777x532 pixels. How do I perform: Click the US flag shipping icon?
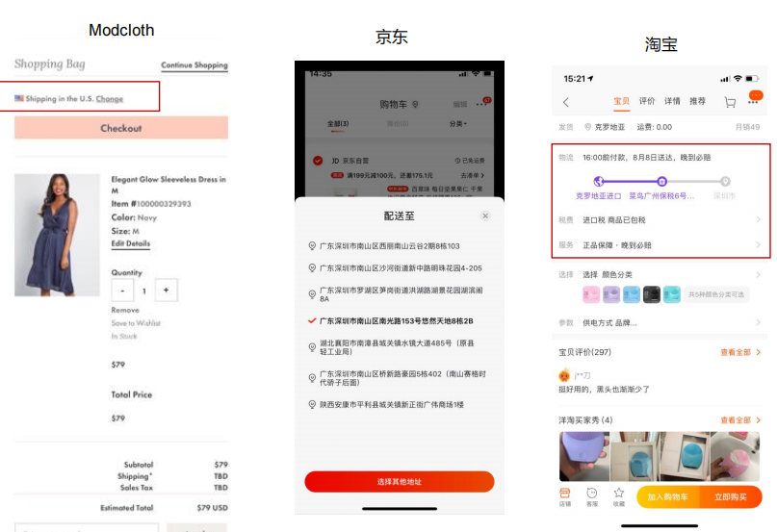[x=19, y=98]
